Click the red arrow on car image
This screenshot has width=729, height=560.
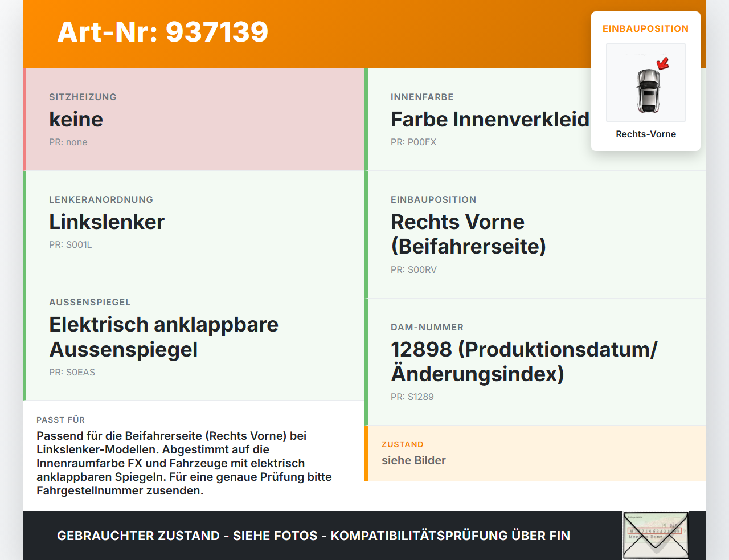point(663,63)
